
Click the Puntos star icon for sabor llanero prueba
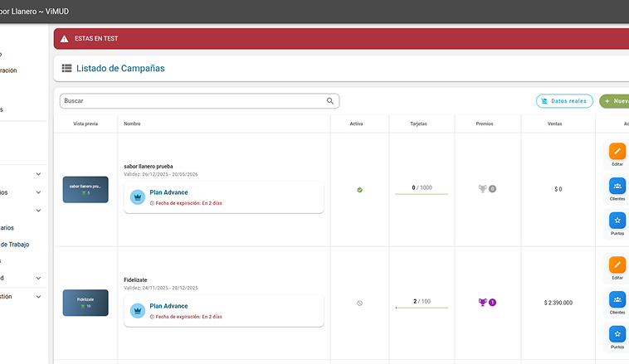[617, 220]
